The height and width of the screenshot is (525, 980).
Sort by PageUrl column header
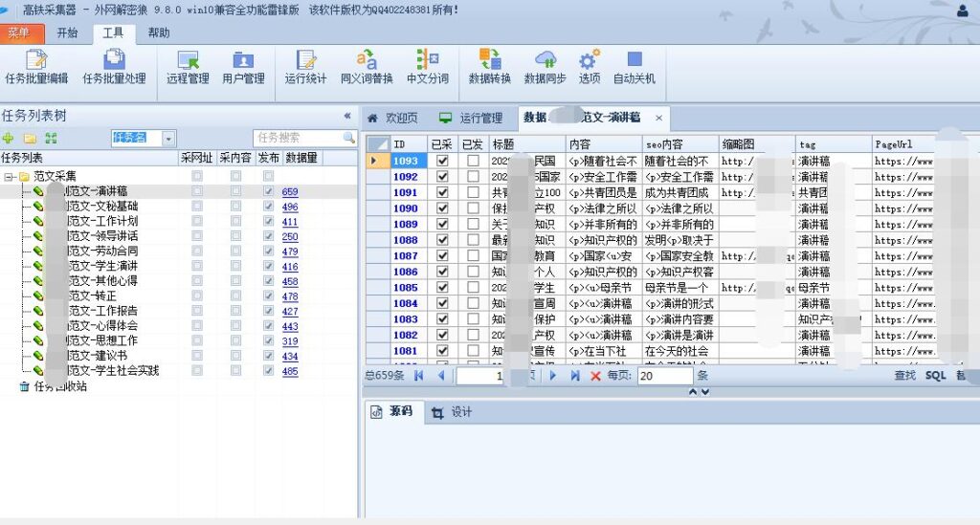[x=903, y=144]
